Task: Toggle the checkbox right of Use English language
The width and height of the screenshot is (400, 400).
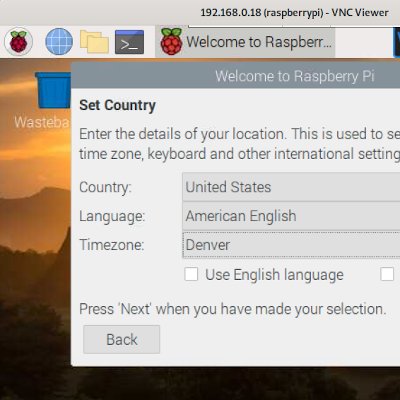Action: click(x=387, y=275)
